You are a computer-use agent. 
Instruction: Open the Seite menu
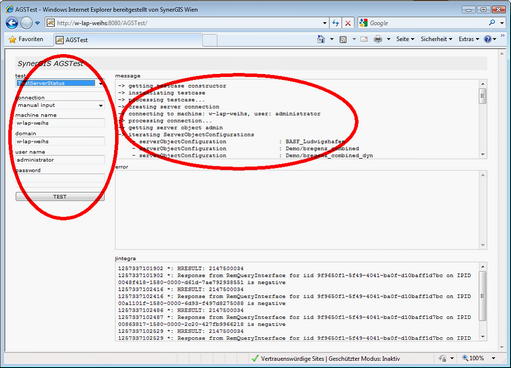tap(405, 39)
